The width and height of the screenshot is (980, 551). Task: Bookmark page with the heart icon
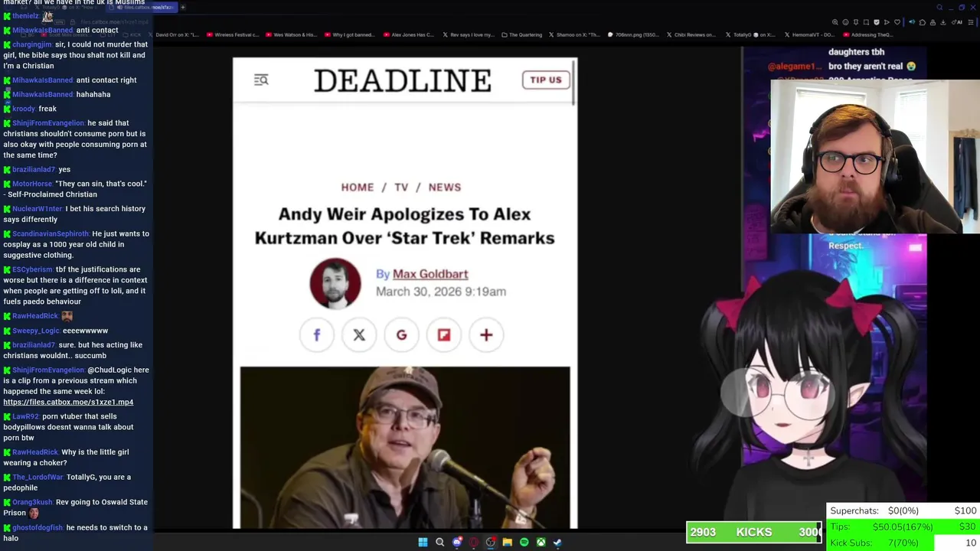tap(897, 22)
